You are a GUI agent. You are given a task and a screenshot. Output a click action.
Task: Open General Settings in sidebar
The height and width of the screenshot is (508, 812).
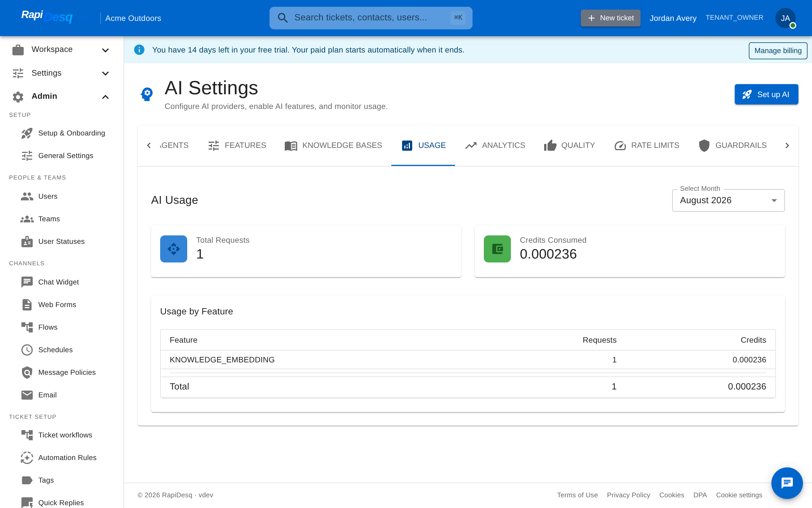(62, 156)
